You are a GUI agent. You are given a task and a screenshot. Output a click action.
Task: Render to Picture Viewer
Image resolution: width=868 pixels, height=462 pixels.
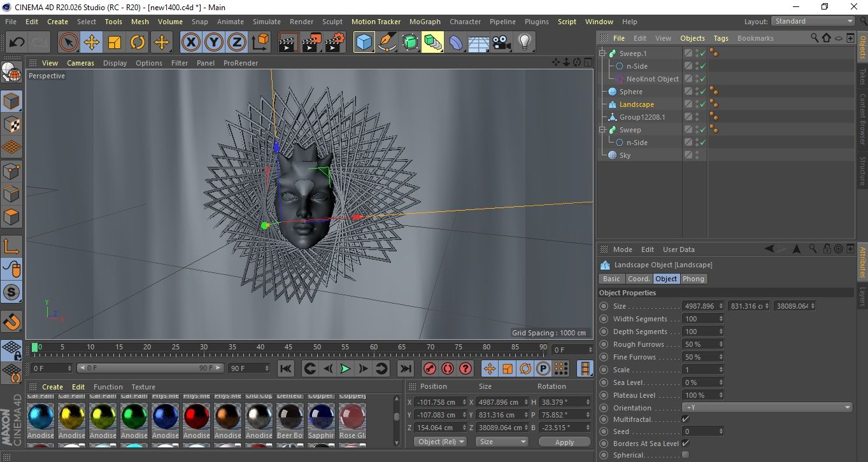click(x=311, y=43)
